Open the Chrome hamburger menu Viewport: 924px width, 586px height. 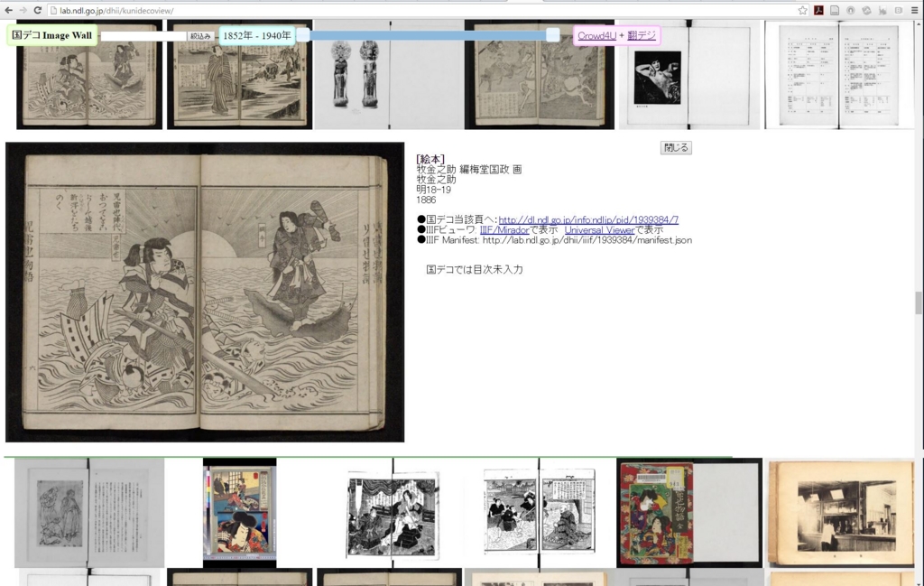click(x=915, y=10)
